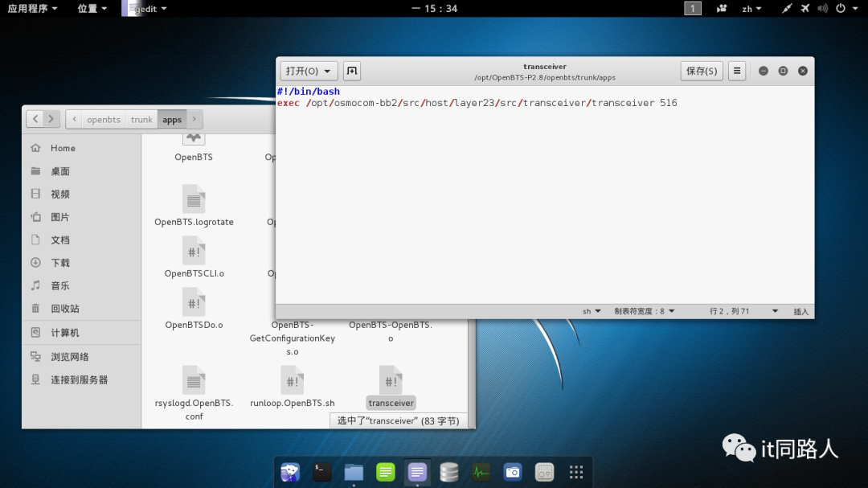Click the exec line in the editor
Image resolution: width=868 pixels, height=488 pixels.
click(477, 103)
